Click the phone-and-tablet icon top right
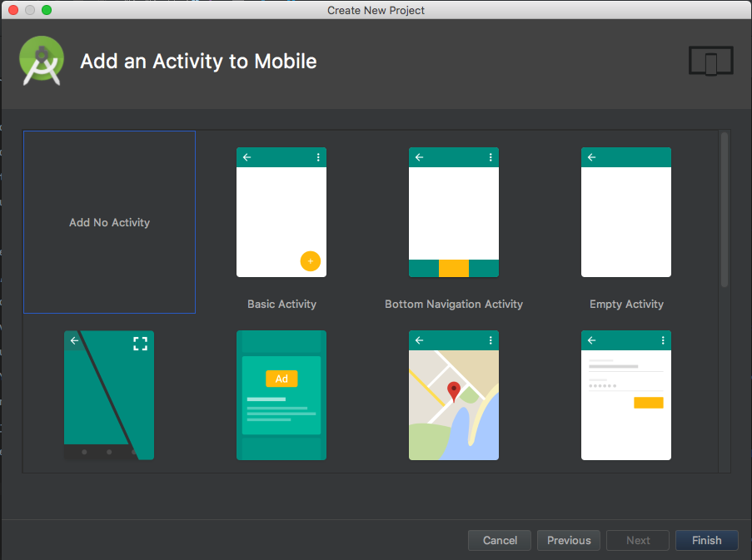This screenshot has height=560, width=752. 710,61
